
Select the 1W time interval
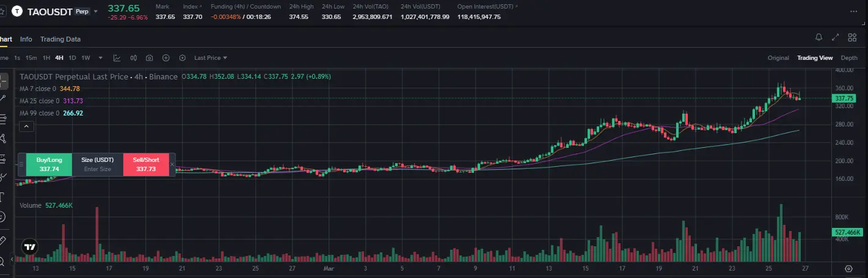(86, 58)
